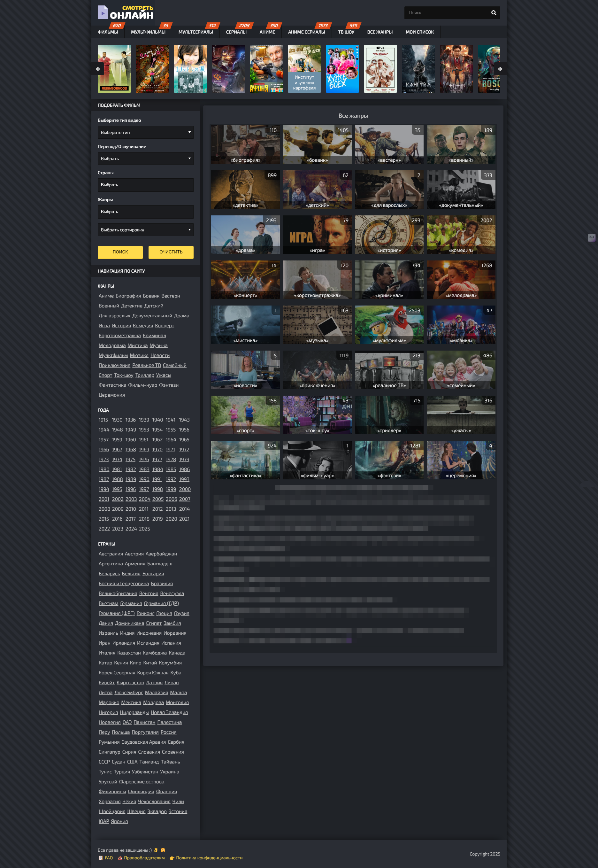598x868 pixels.
Task: Open the Перевод/Озвучивание dropdown
Action: pos(145,159)
